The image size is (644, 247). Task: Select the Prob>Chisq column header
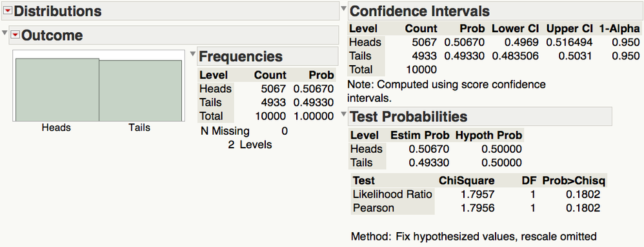coord(574,181)
